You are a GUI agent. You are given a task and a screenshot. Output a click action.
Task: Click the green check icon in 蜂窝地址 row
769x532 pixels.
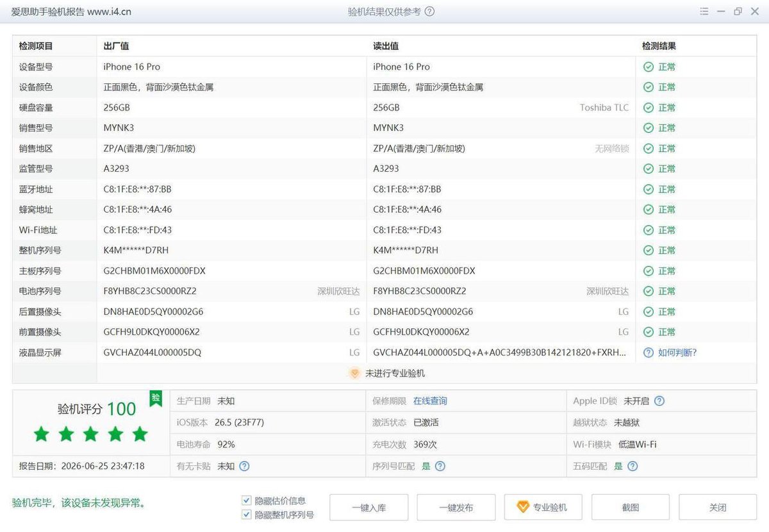(x=649, y=210)
